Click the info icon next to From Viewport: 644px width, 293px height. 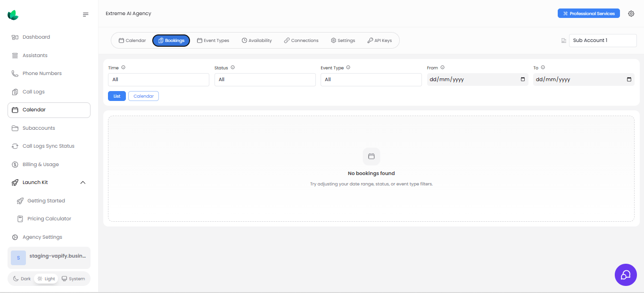(443, 67)
